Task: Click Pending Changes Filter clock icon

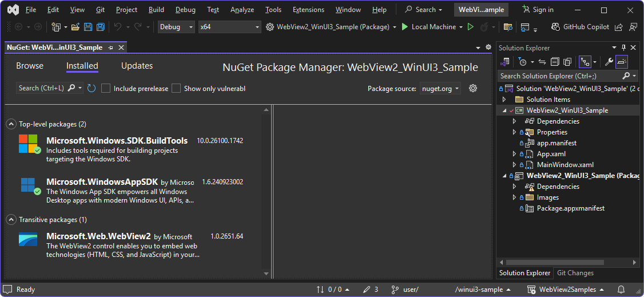Action: point(522,62)
